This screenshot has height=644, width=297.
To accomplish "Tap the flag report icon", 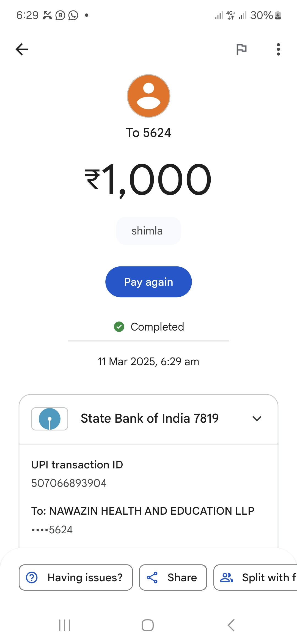I will pyautogui.click(x=241, y=50).
